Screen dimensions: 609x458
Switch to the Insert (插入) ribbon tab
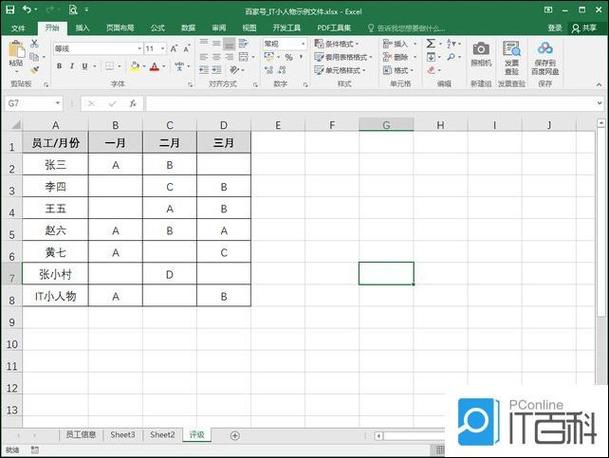[x=82, y=28]
